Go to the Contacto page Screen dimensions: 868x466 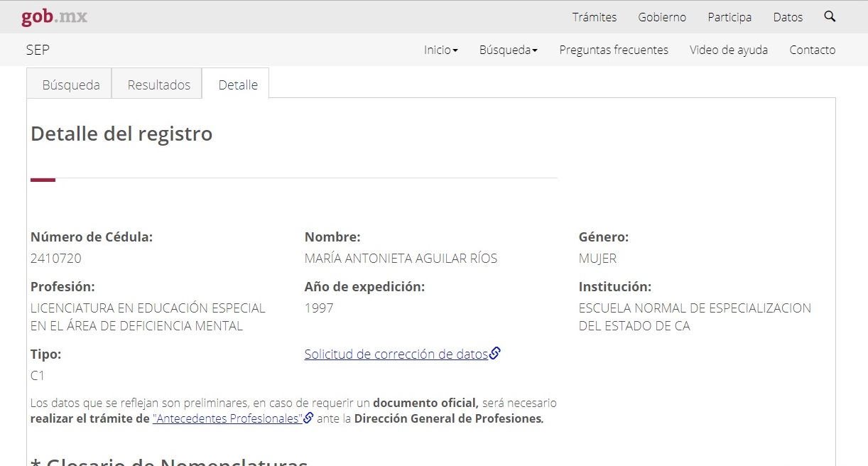[812, 50]
